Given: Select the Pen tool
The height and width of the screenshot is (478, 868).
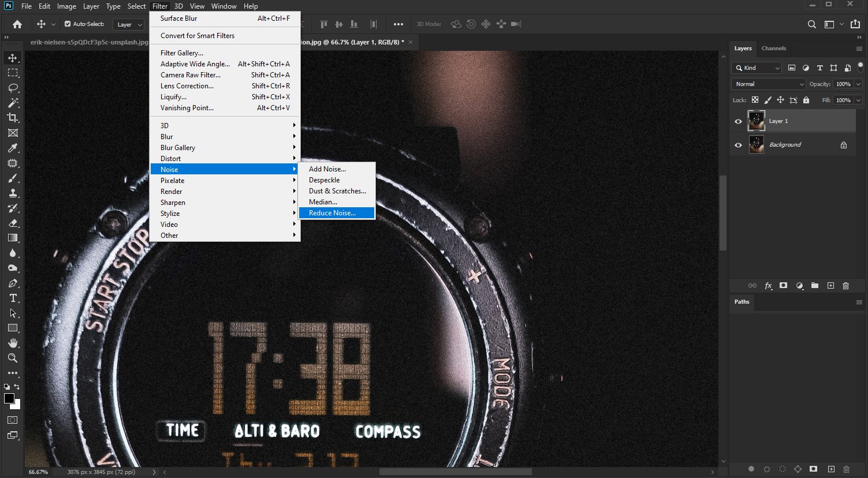Looking at the screenshot, I should 13,283.
